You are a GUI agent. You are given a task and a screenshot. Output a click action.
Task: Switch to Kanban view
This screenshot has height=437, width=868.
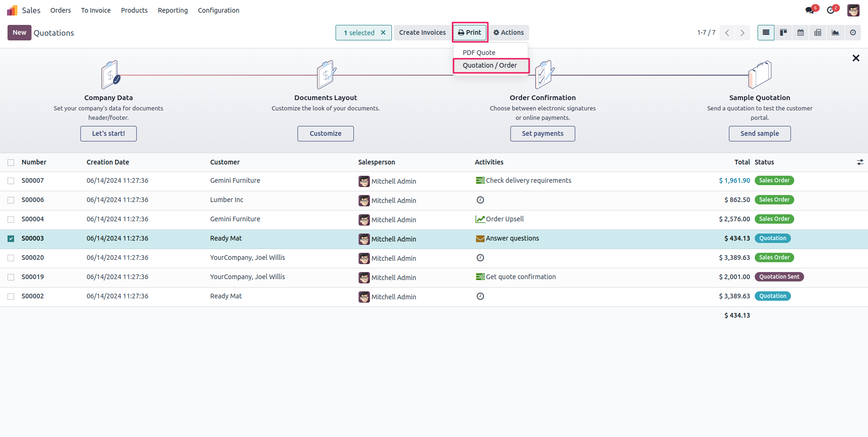tap(783, 32)
